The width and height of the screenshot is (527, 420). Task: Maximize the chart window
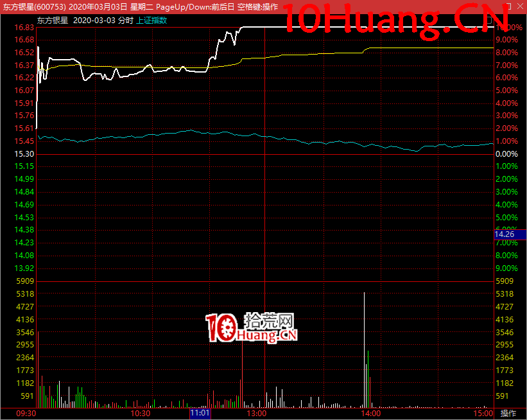[x=508, y=6]
